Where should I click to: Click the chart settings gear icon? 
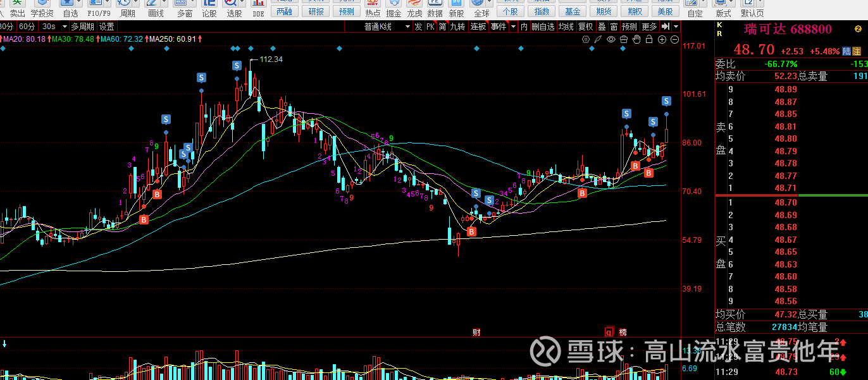point(586,39)
